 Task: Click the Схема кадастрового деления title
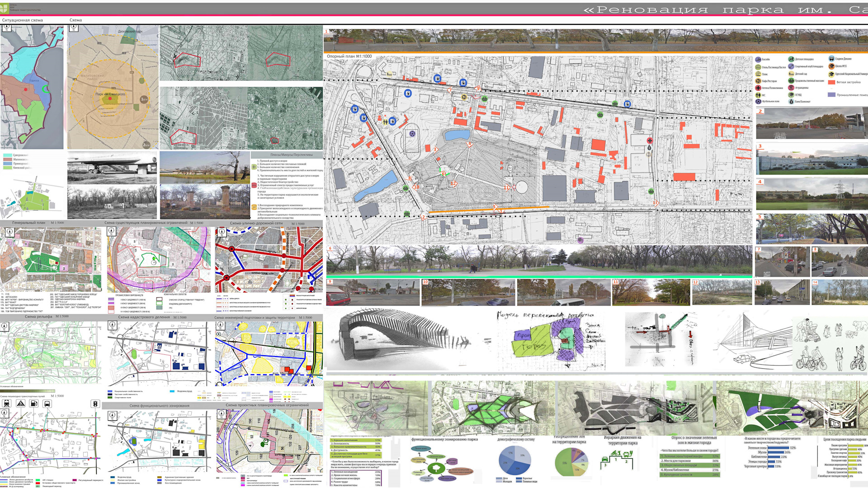pyautogui.click(x=144, y=317)
